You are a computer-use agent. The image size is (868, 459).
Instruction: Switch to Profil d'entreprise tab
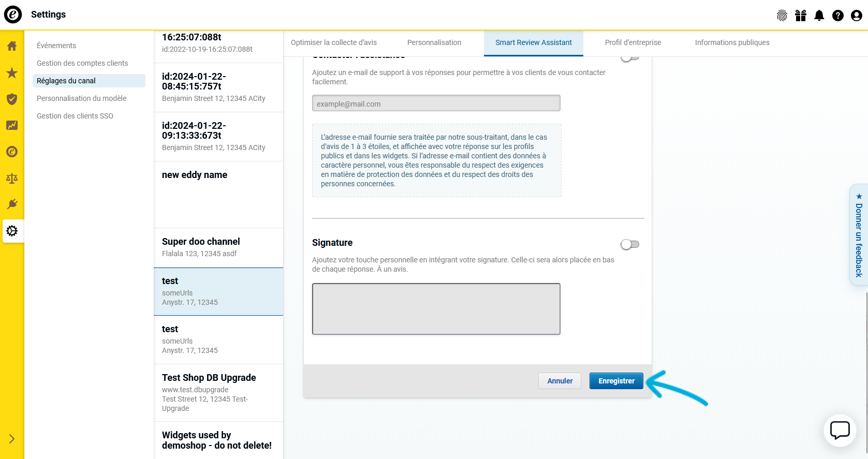click(632, 42)
